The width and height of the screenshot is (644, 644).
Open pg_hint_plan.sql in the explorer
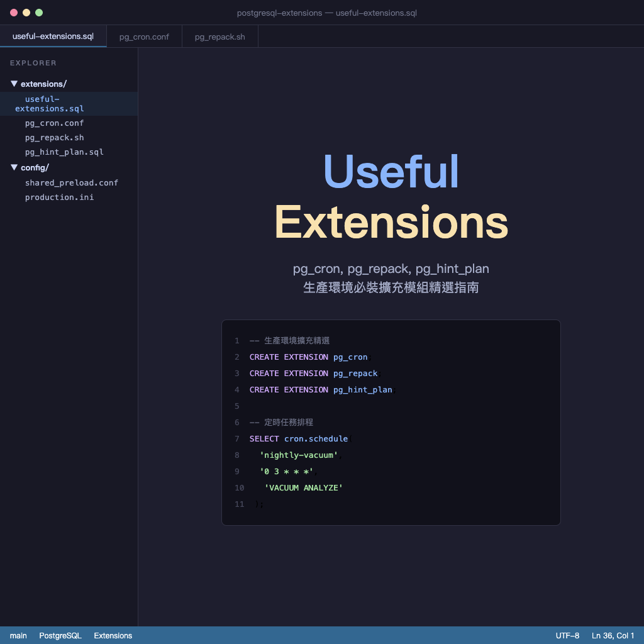click(x=64, y=152)
